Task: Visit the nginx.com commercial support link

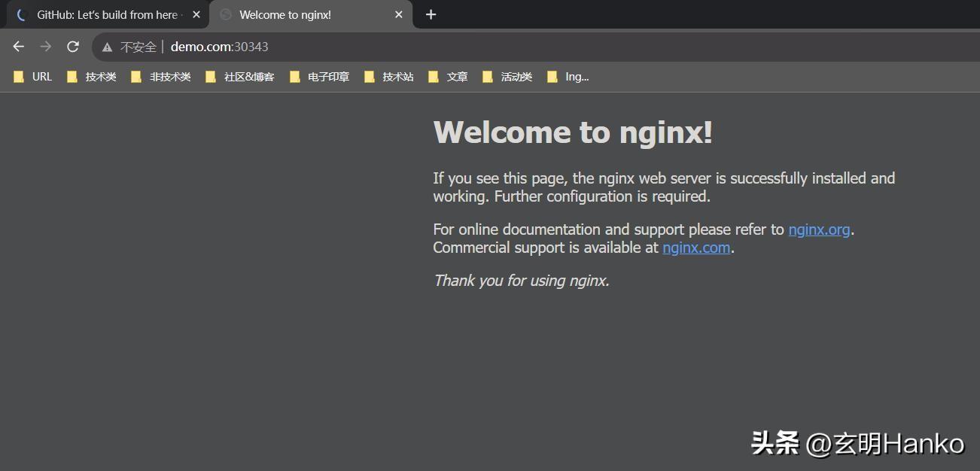Action: pos(696,248)
